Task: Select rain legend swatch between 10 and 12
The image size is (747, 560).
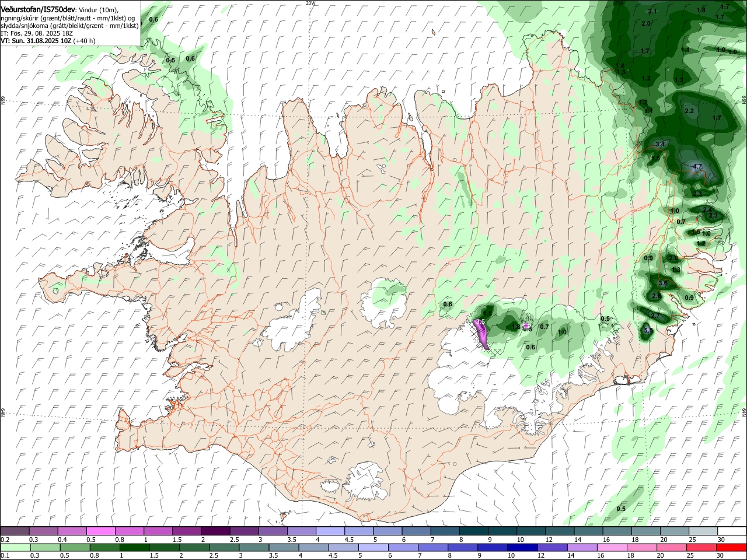Action: (x=522, y=548)
